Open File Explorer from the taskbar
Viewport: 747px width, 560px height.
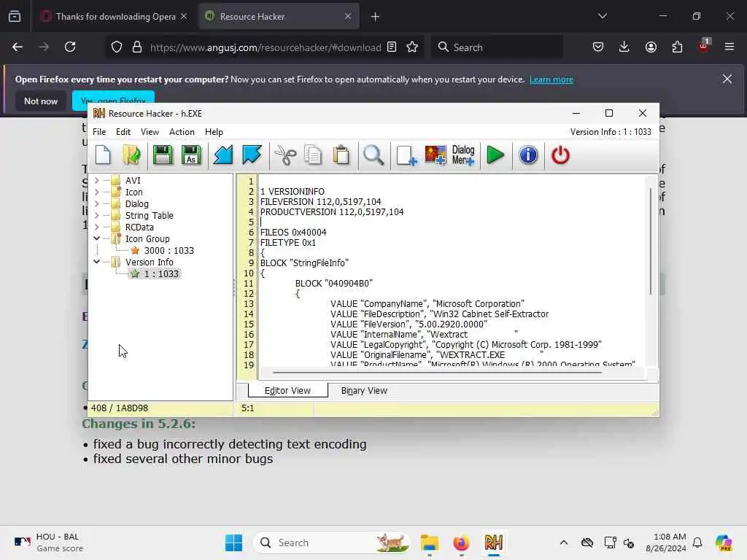click(x=429, y=542)
